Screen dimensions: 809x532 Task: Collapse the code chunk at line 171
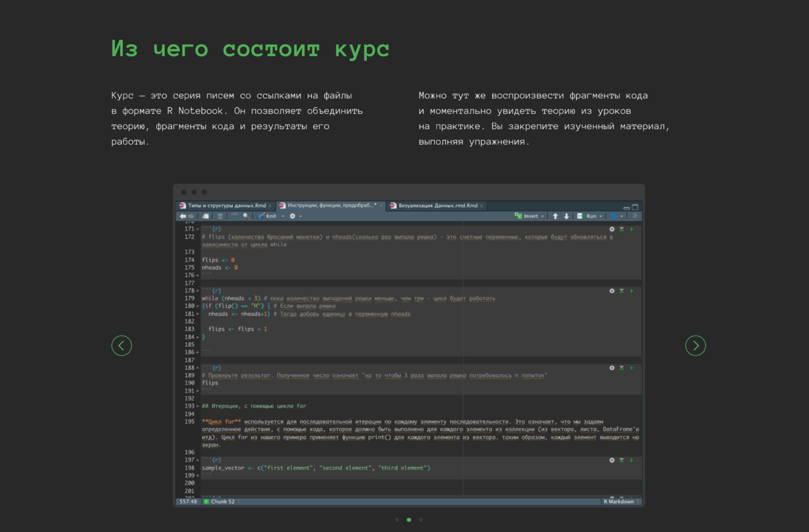pyautogui.click(x=197, y=229)
